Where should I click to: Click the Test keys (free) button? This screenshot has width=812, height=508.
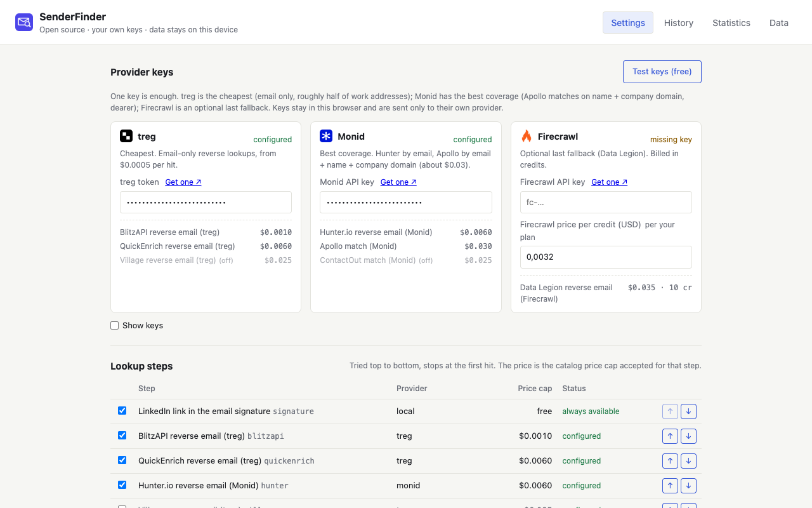click(x=662, y=72)
